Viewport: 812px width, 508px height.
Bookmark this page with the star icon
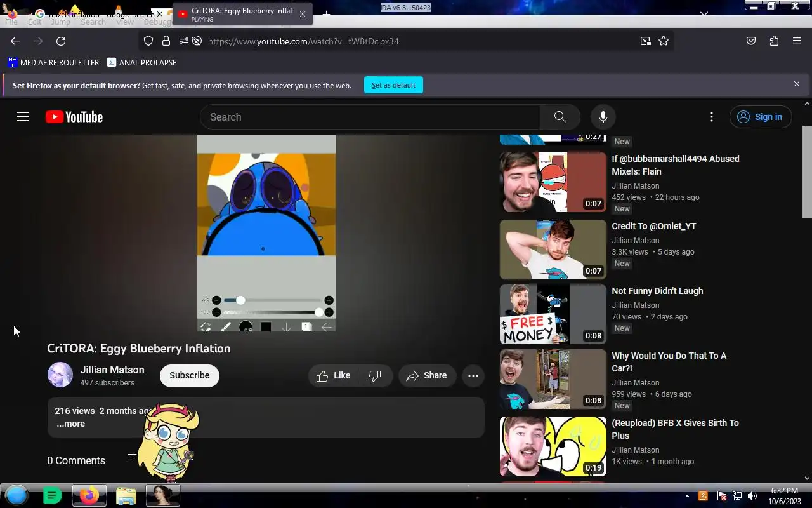point(664,41)
